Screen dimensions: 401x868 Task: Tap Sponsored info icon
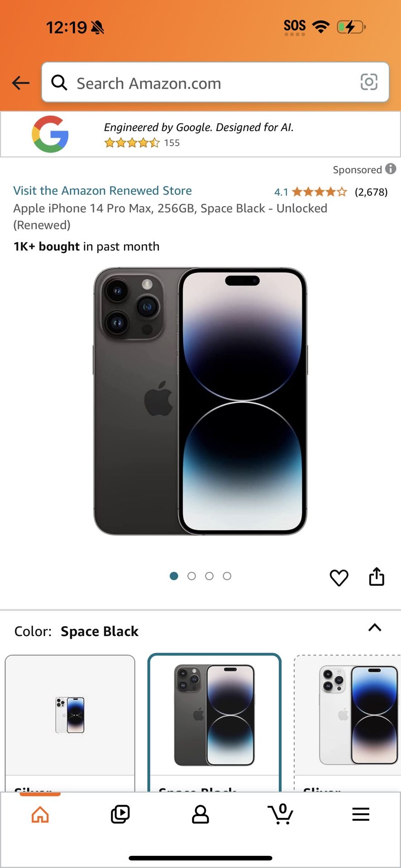point(391,169)
